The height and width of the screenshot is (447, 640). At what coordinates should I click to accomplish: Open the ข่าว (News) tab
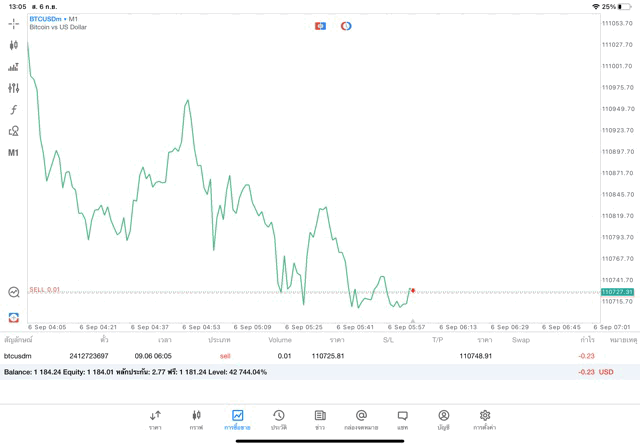pos(320,419)
